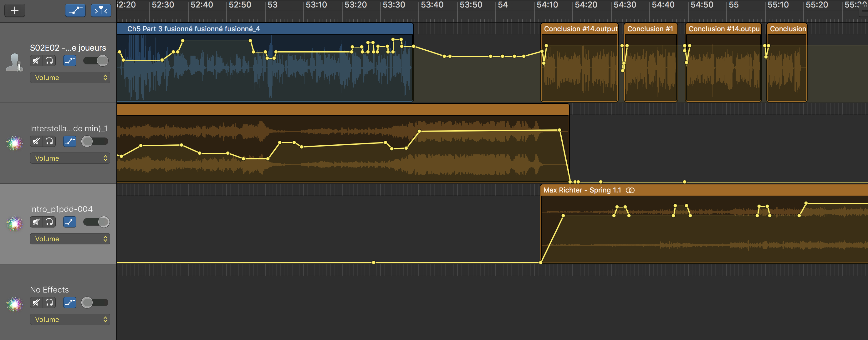Click the Conclusion #1 audio region title

coord(650,29)
